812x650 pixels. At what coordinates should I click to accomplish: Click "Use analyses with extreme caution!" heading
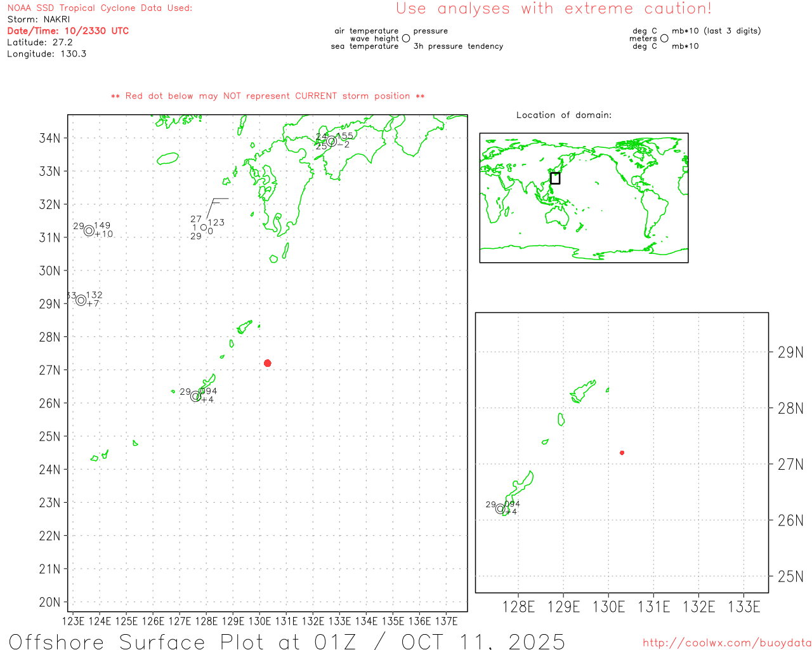pos(553,9)
